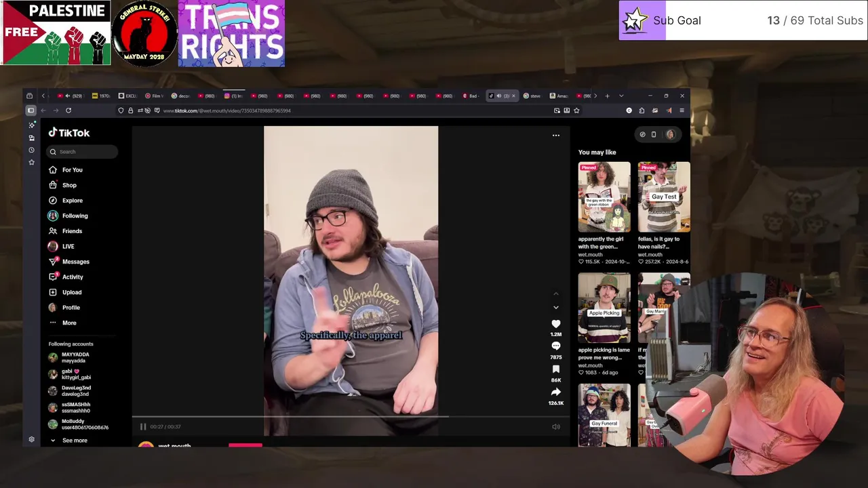Image resolution: width=868 pixels, height=488 pixels.
Task: Open your TikTok Profile
Action: pyautogui.click(x=64, y=308)
